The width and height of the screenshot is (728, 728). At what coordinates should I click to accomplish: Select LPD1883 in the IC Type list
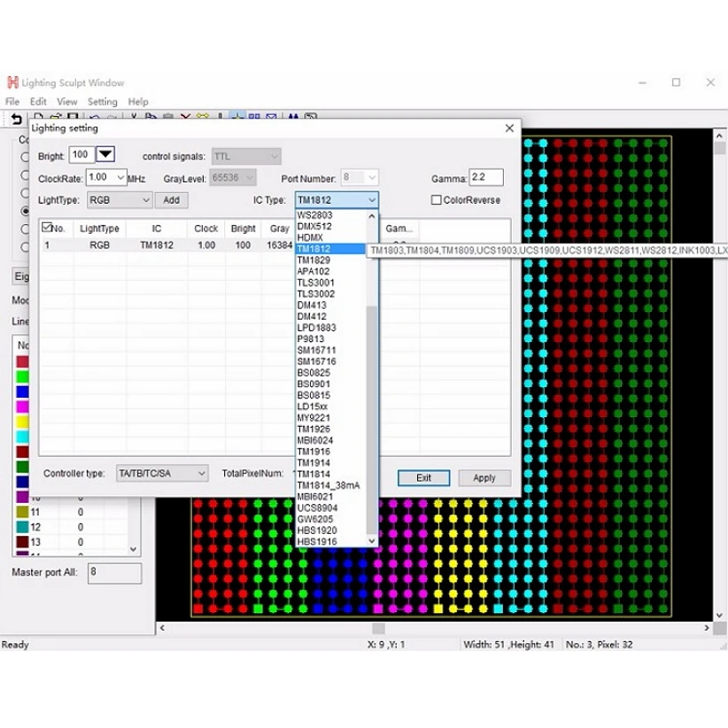click(x=331, y=328)
